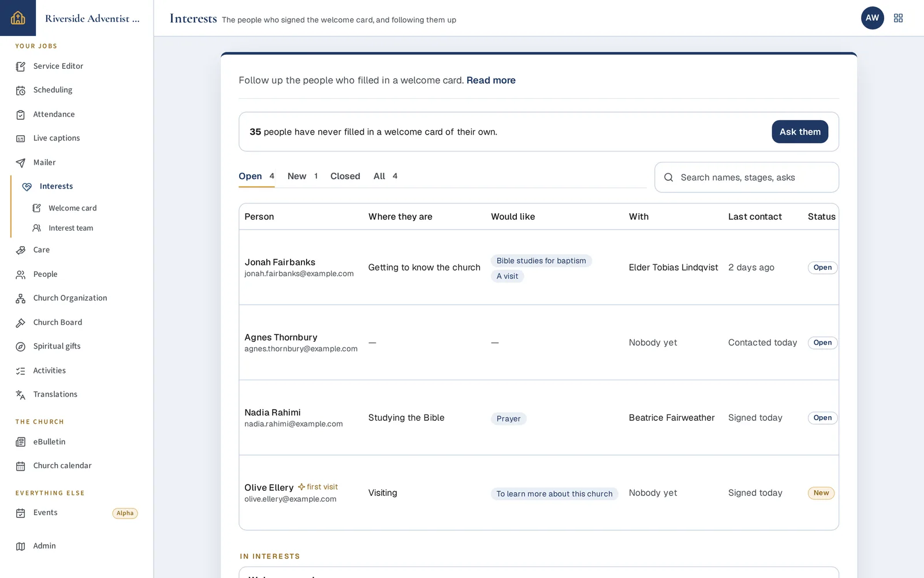Click the Church Board gavel icon
The height and width of the screenshot is (578, 924).
[21, 323]
